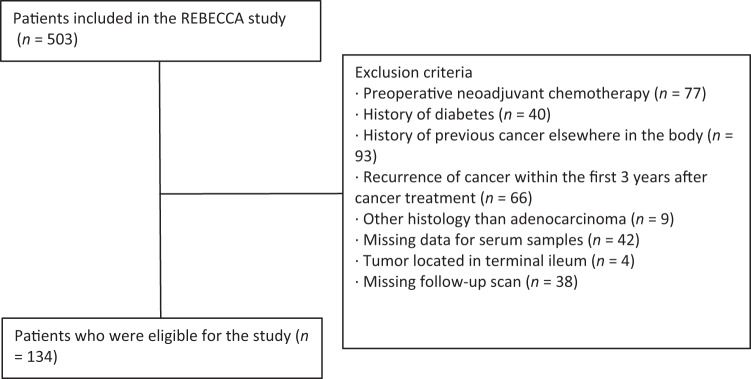The height and width of the screenshot is (379, 751).
Task: Click the preoperative neoadjuvant chemotherapy line
Action: [531, 94]
